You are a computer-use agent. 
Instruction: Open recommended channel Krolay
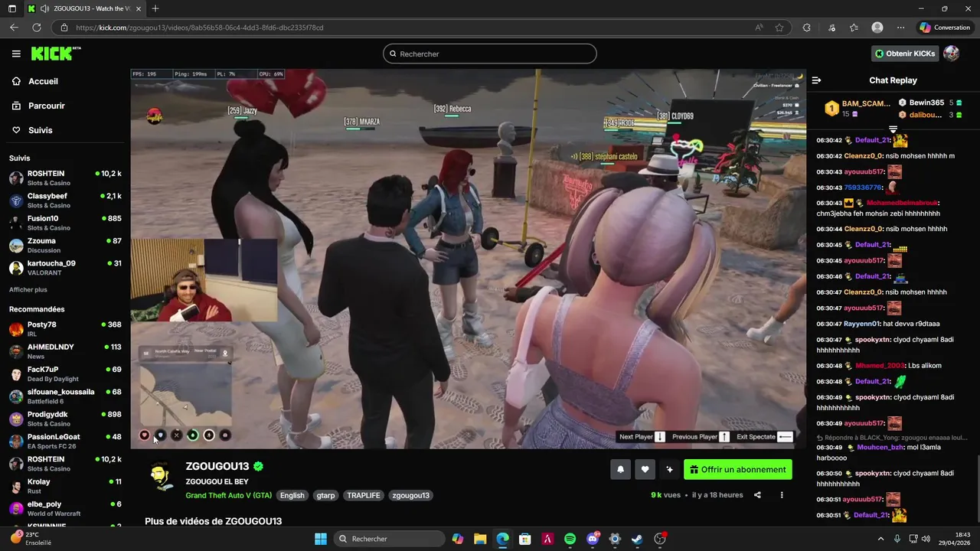(65, 486)
